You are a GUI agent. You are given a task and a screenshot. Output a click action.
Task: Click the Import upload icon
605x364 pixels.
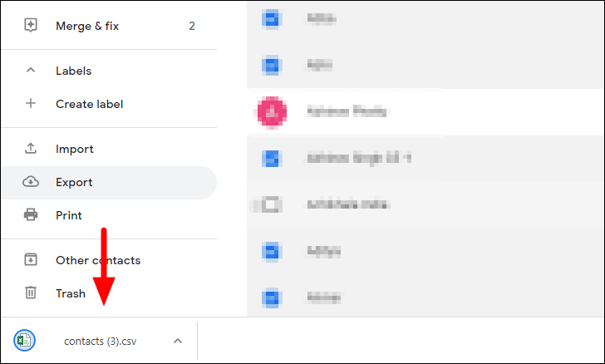point(31,149)
